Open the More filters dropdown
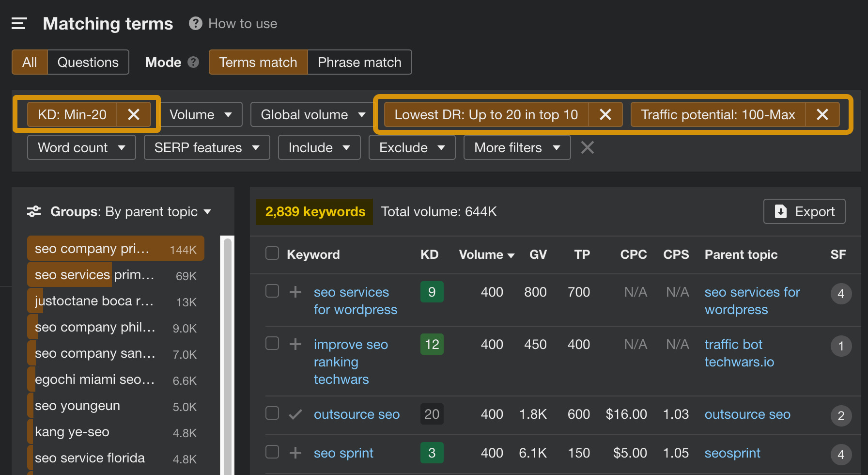 coord(516,147)
